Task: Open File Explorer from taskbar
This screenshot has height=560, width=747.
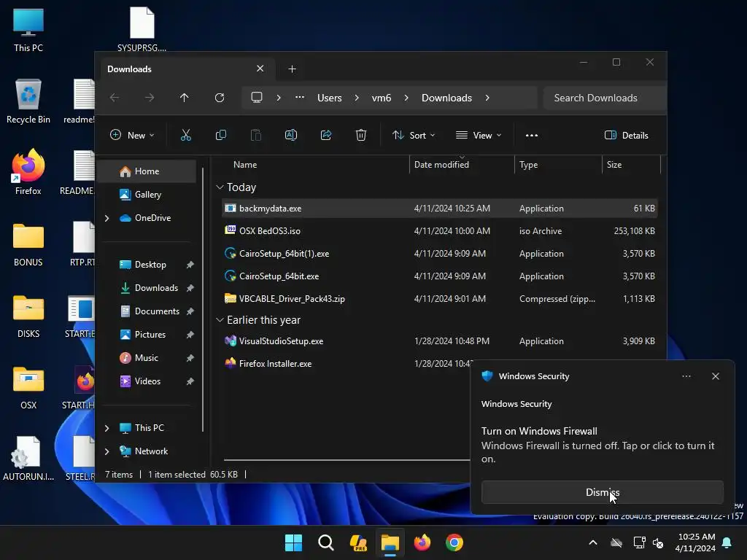Action: (x=390, y=542)
